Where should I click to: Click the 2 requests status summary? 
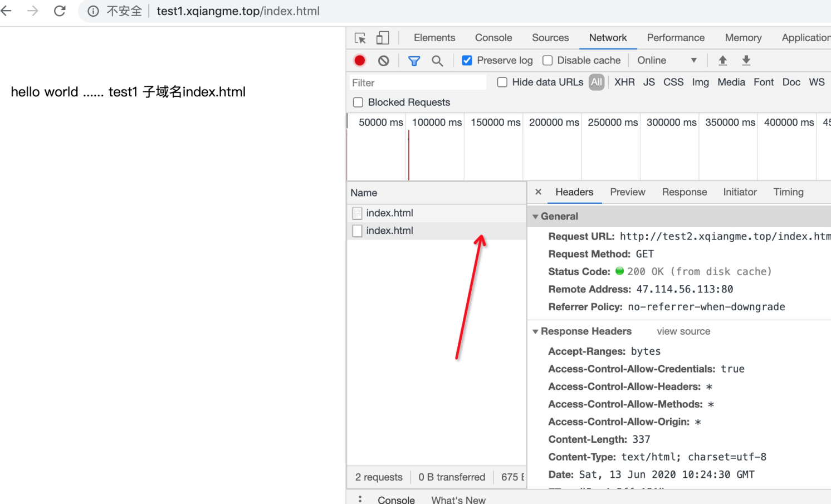point(379,477)
